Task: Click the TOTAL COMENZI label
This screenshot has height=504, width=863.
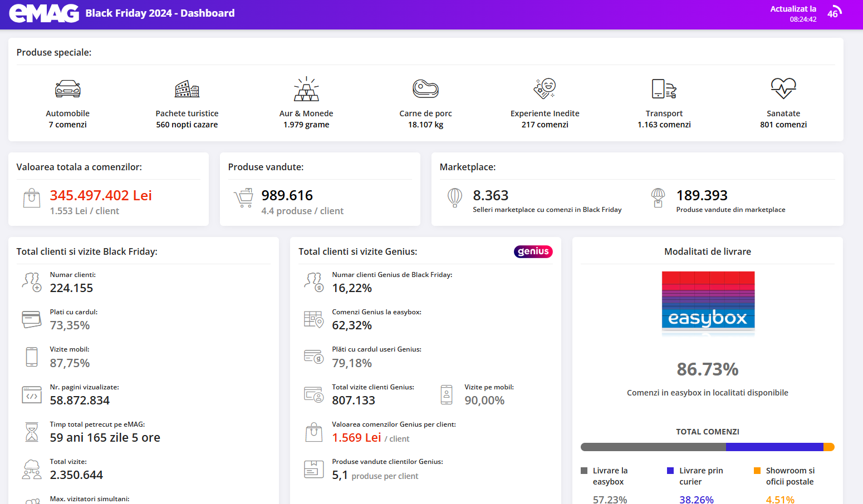Action: click(x=708, y=432)
